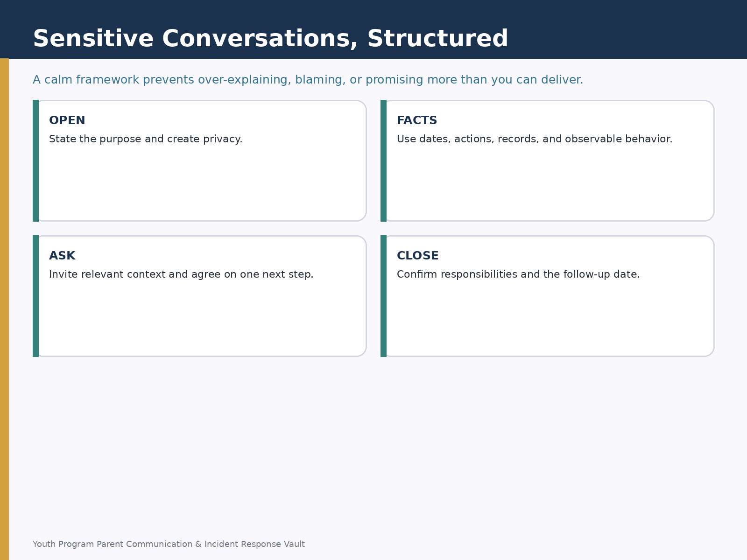Click the slide title Sensitive Conversations, Structured
747x560 pixels.
coord(270,39)
